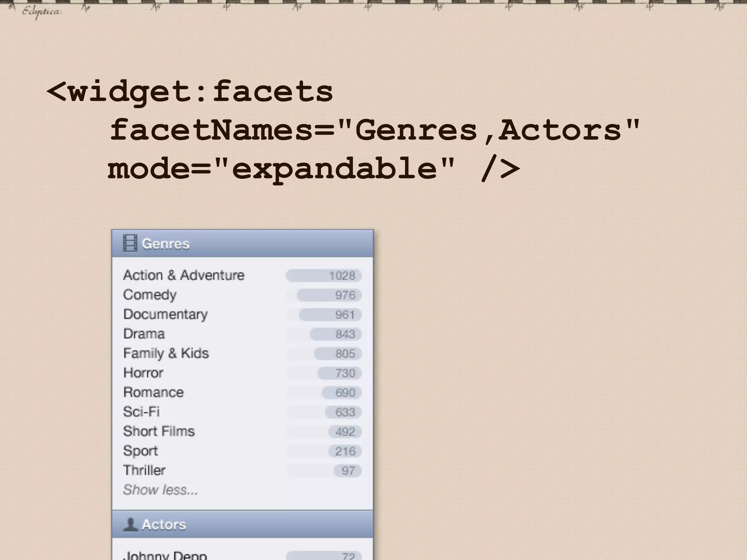Select the Action & Adventure genre

[x=184, y=275]
